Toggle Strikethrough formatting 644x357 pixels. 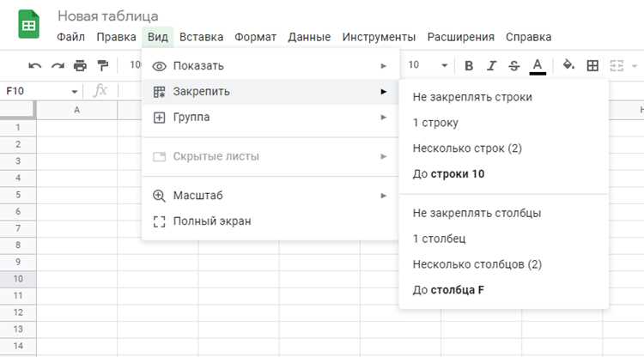(x=513, y=66)
